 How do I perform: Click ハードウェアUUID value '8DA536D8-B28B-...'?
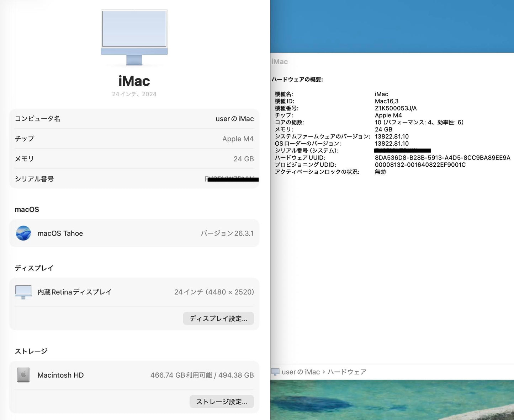coord(443,158)
